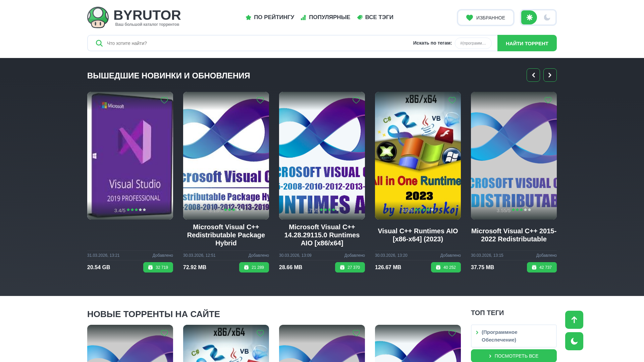Open the ПОПУЛЯРНЫЕ menu

coord(325,17)
